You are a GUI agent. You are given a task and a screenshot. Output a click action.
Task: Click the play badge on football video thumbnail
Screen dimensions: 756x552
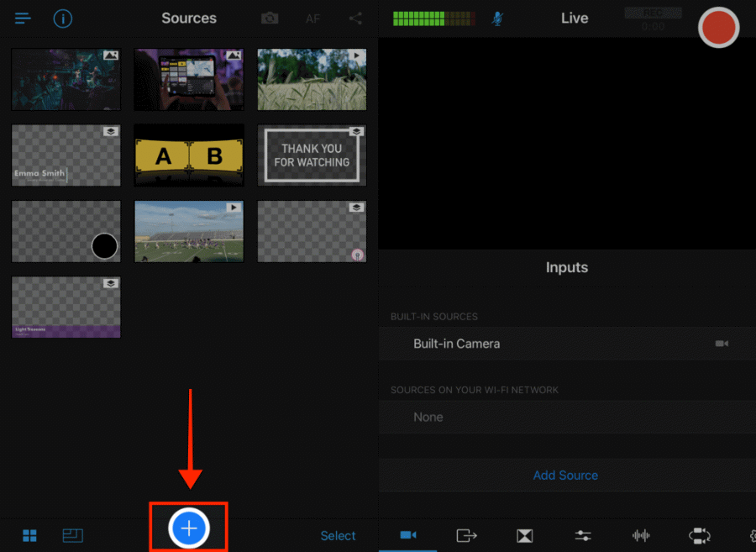(x=234, y=208)
